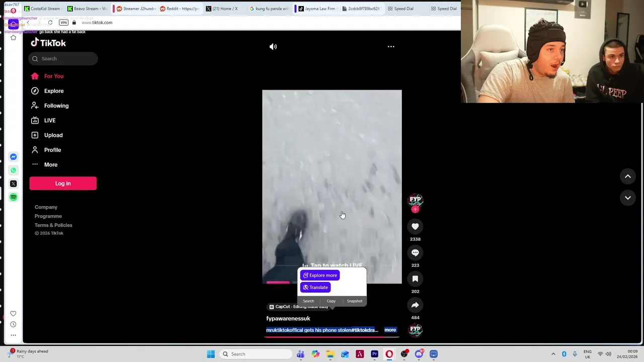Go to next video with down chevron
The image size is (644, 362).
tap(628, 198)
